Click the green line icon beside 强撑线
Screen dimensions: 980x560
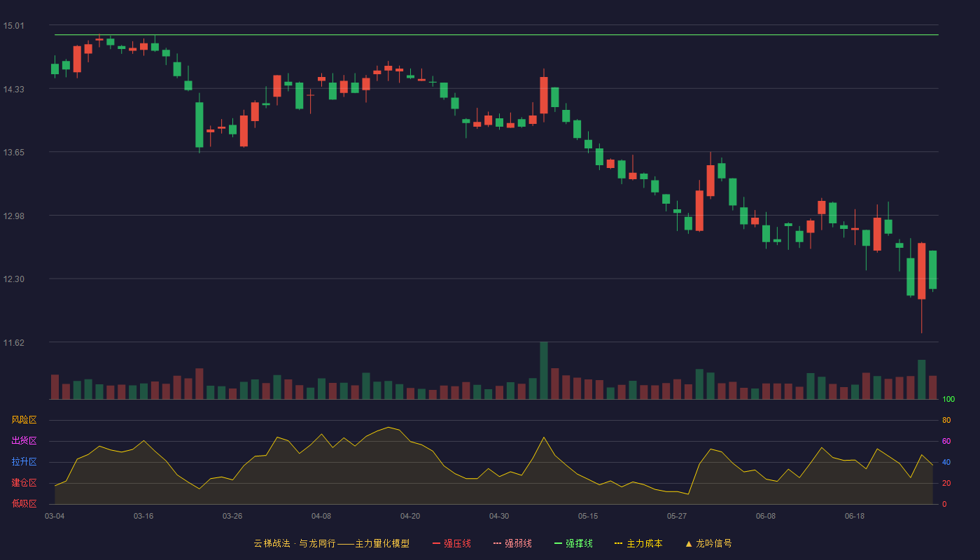point(559,543)
